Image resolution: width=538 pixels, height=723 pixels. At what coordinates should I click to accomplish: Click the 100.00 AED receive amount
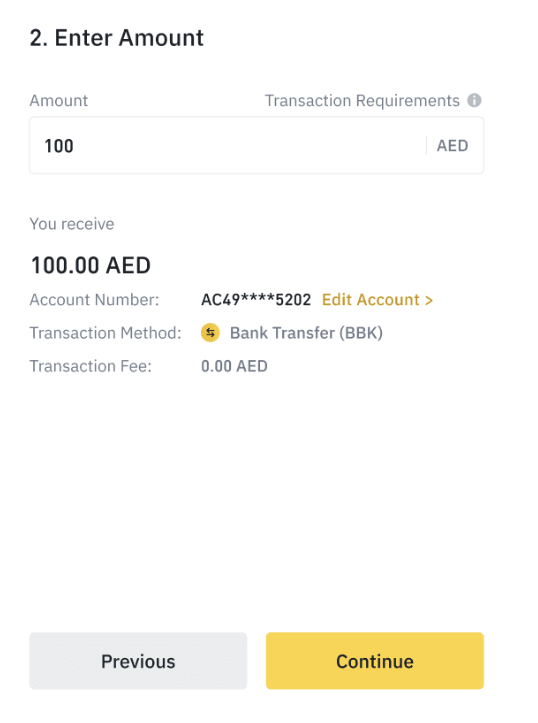tap(91, 266)
